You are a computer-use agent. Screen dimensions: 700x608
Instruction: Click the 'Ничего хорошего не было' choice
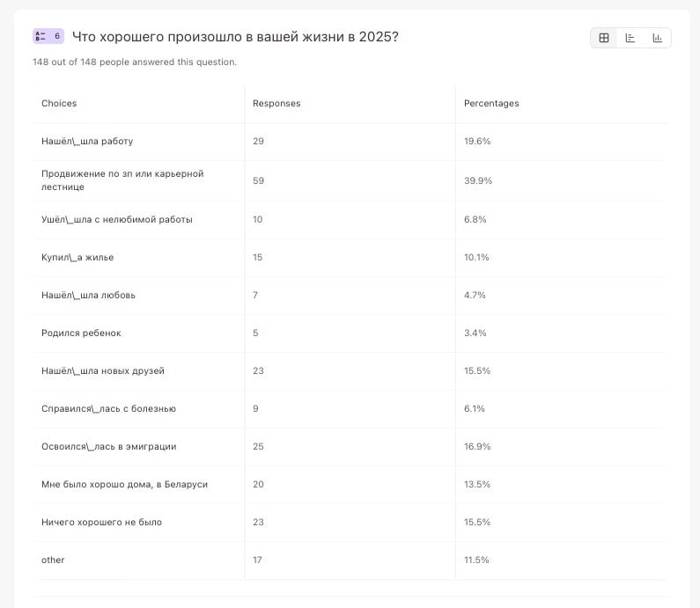[101, 523]
